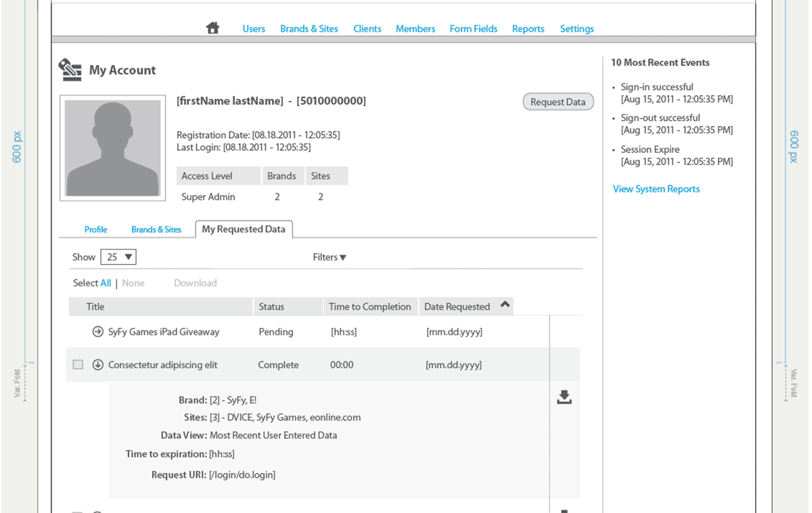Select the My Requested Data tab
Image resolution: width=812 pixels, height=513 pixels.
(x=244, y=229)
